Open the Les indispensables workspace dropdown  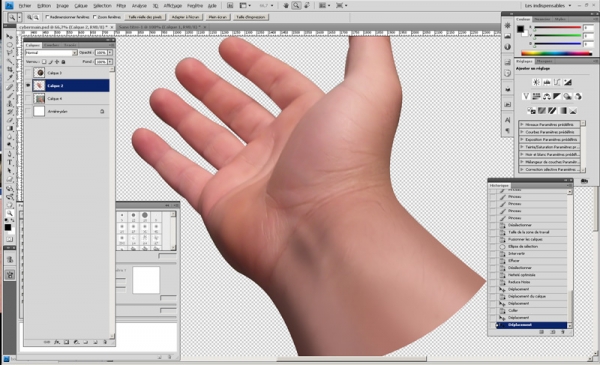tap(548, 5)
